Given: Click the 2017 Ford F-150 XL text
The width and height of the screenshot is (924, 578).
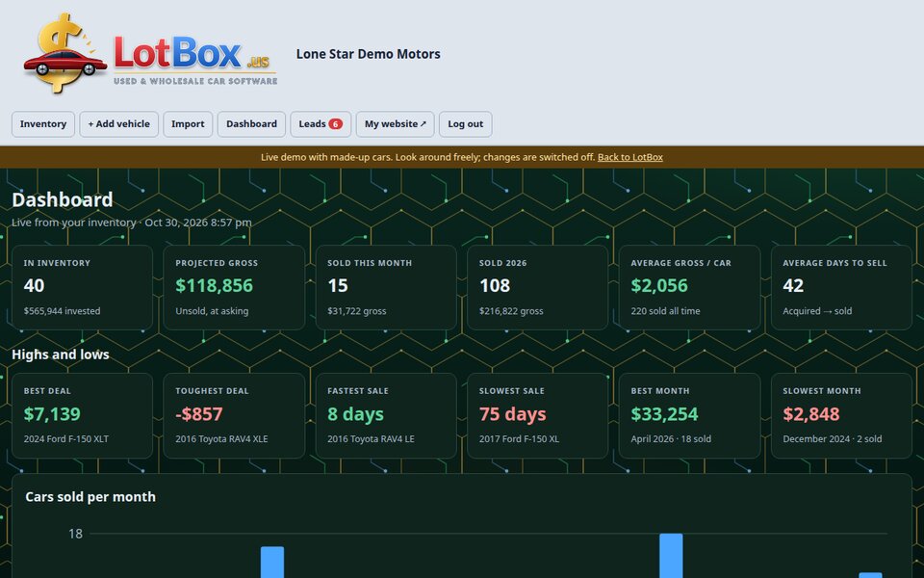Looking at the screenshot, I should click(x=519, y=439).
